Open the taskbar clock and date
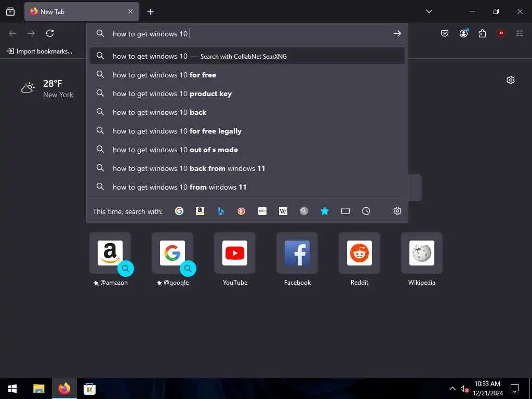Screen dimensions: 532x399 [x=487, y=389]
